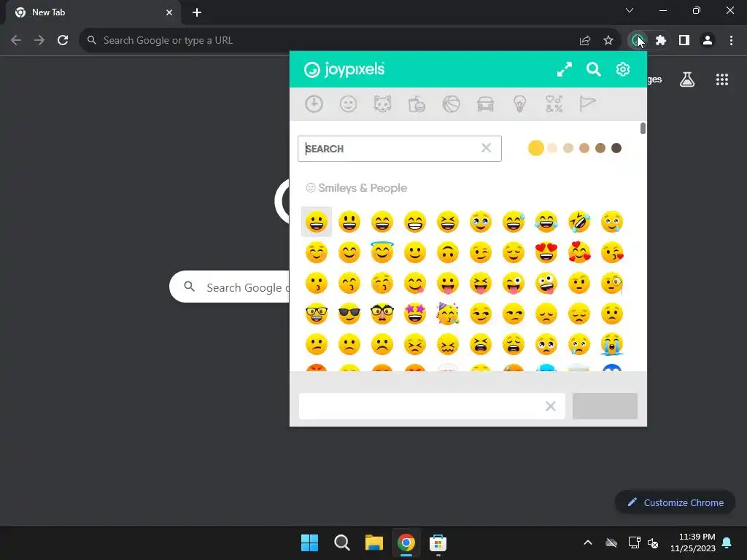Switch to Smileys & People category tab
This screenshot has width=747, height=560.
pyautogui.click(x=348, y=104)
